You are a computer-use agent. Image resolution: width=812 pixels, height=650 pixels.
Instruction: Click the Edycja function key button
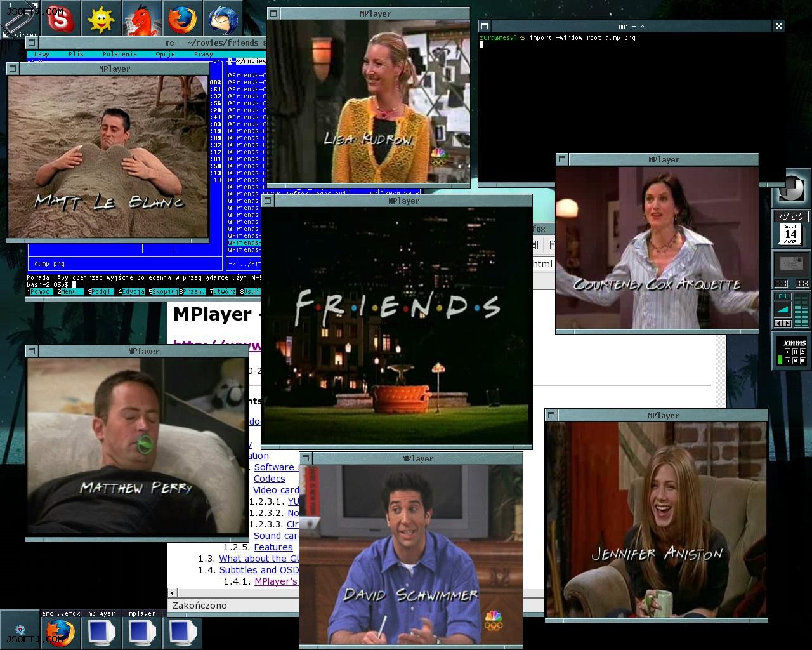[133, 292]
